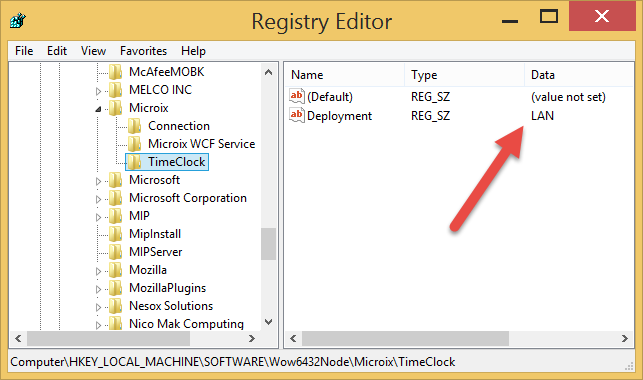Image resolution: width=643 pixels, height=380 pixels.
Task: Collapse the Microix tree node
Action: tap(98, 109)
